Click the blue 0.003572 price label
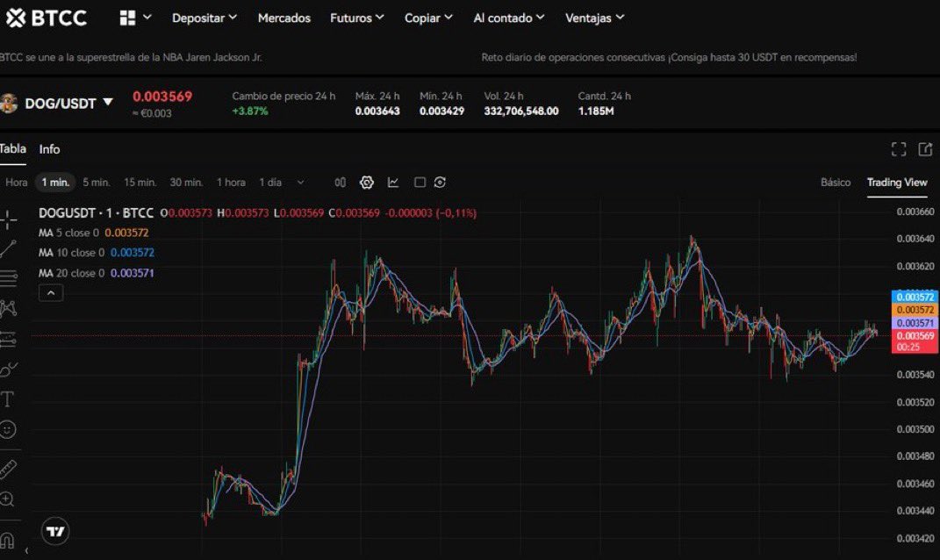The width and height of the screenshot is (940, 560). (x=915, y=298)
